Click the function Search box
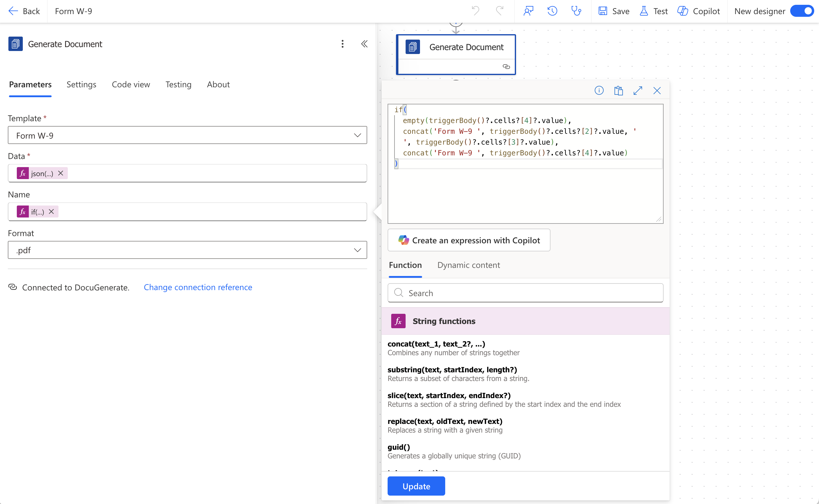 (525, 293)
